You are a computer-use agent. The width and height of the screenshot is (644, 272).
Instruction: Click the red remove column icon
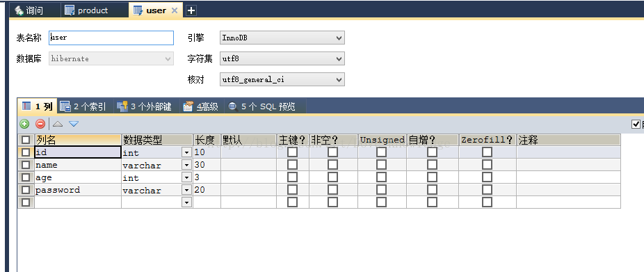[40, 124]
